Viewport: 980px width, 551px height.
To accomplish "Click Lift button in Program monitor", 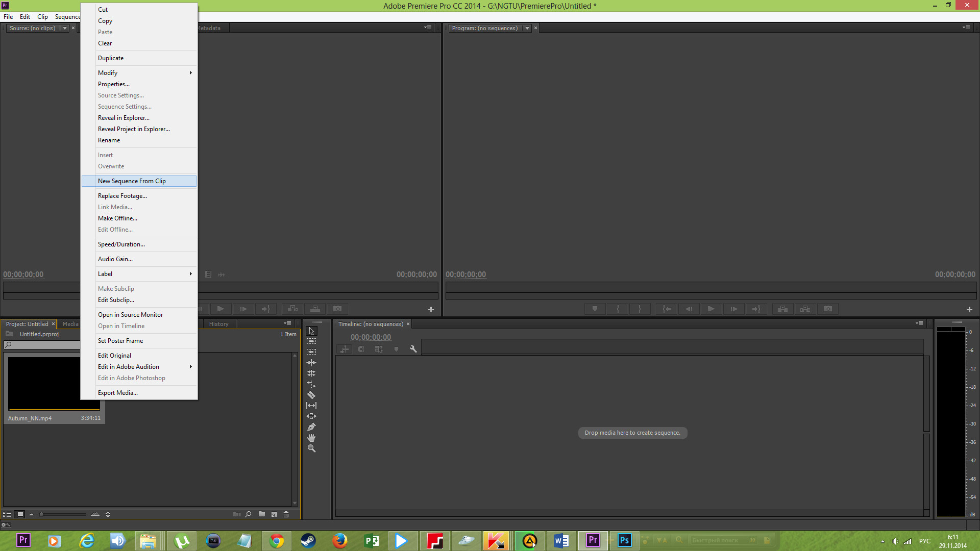I will (x=782, y=309).
